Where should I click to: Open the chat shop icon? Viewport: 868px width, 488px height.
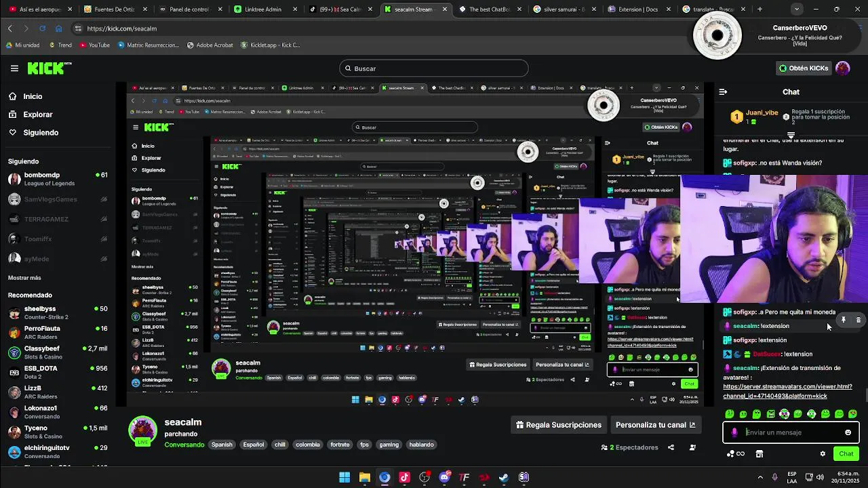coord(759,454)
